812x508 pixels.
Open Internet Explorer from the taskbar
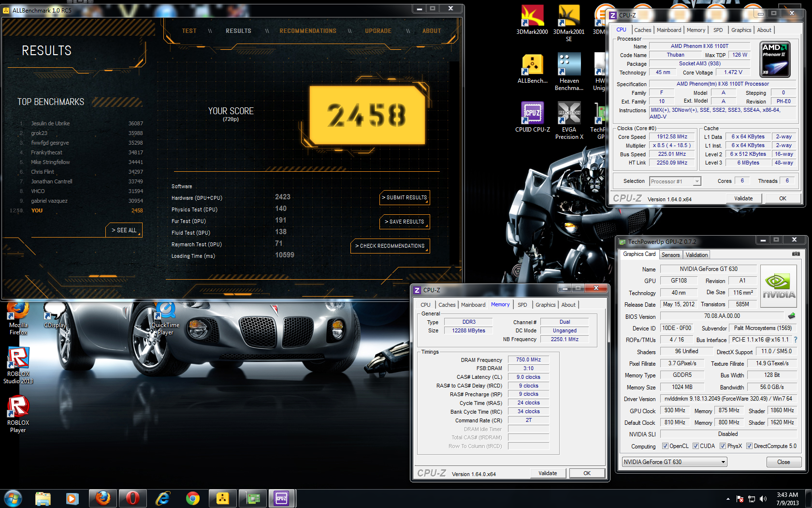point(163,498)
